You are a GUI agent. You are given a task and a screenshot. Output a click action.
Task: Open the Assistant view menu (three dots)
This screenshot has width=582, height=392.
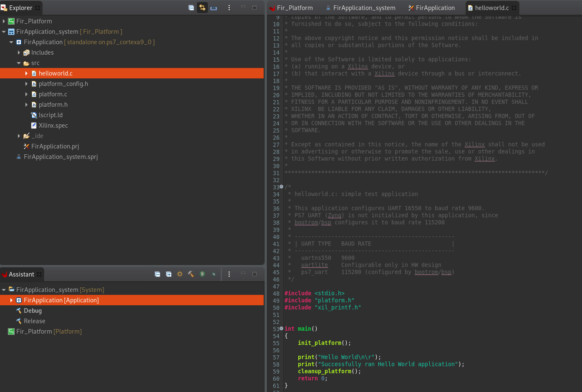click(x=229, y=274)
